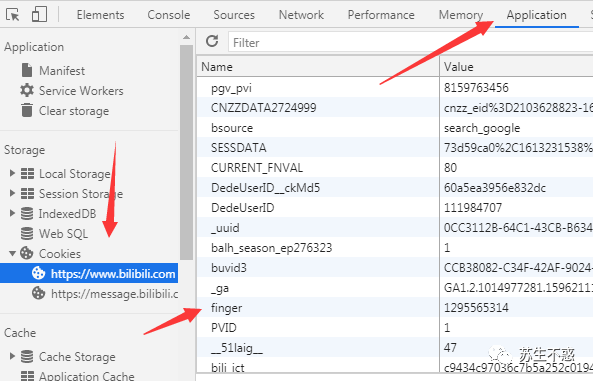The image size is (593, 381).
Task: Select the https://www.bilibili.com cookies entry
Action: (x=89, y=273)
